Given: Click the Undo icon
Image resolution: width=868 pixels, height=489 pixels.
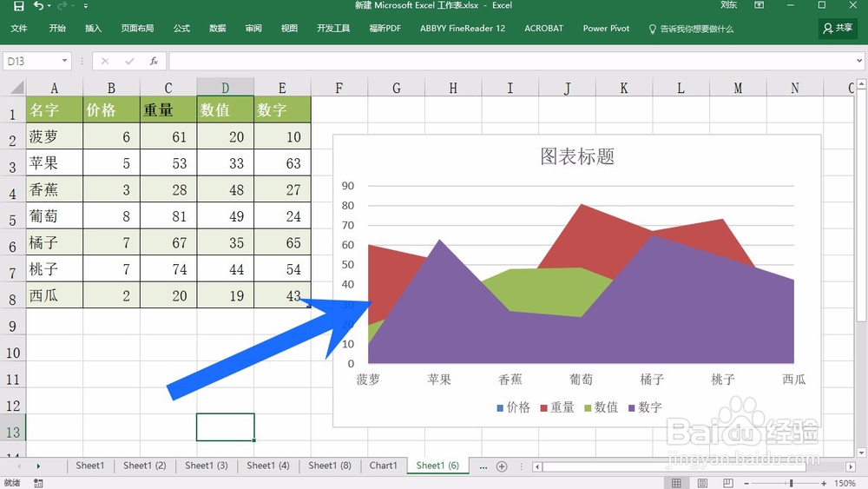Looking at the screenshot, I should [x=38, y=5].
